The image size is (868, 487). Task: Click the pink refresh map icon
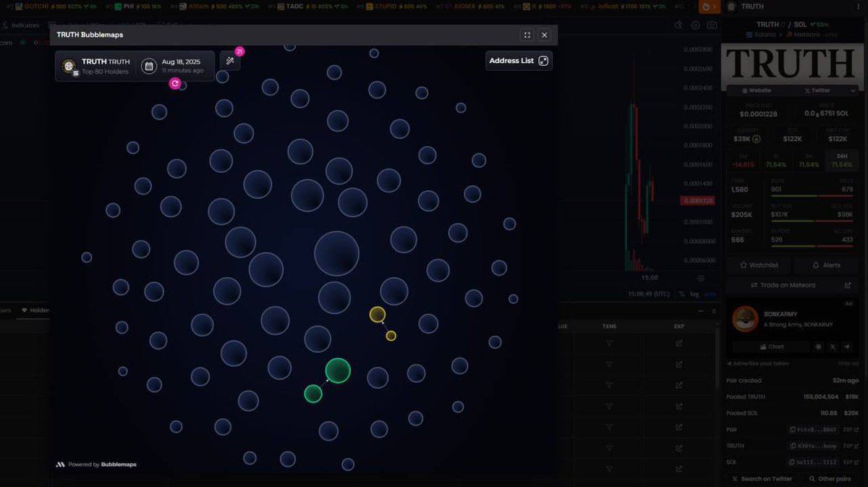point(174,84)
